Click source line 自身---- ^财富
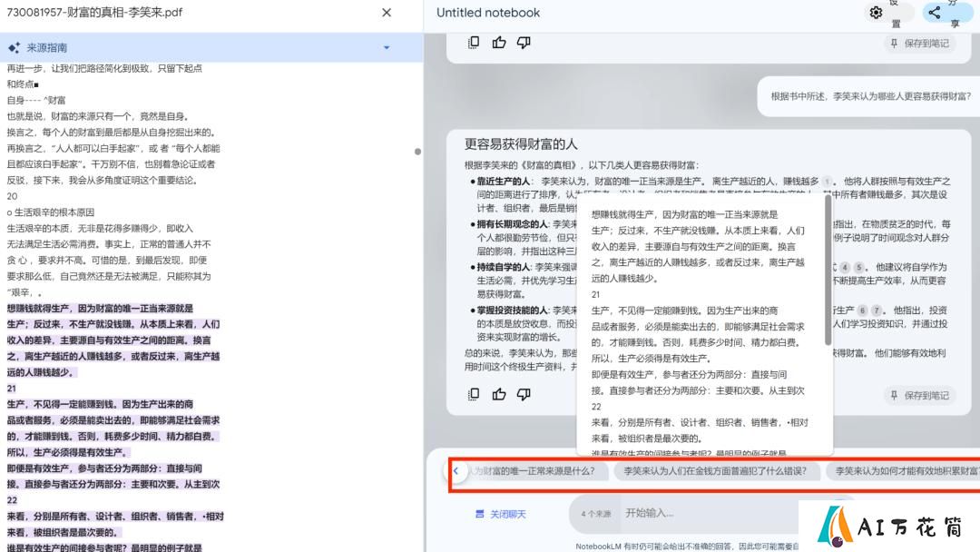 point(36,100)
